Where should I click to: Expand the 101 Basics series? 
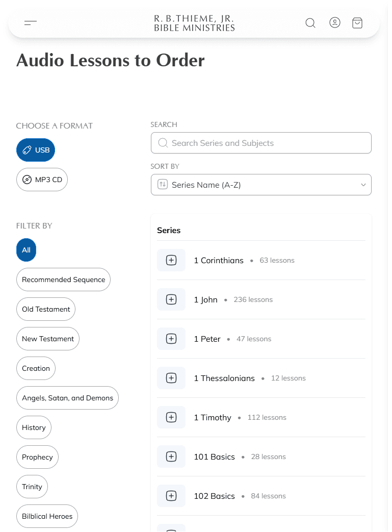tap(171, 456)
